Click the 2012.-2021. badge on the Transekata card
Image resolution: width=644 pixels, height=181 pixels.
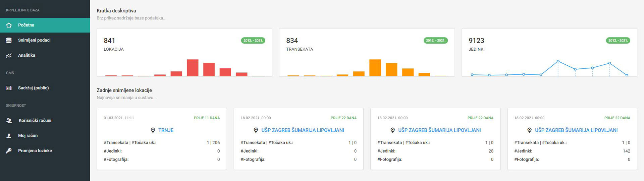(x=436, y=41)
